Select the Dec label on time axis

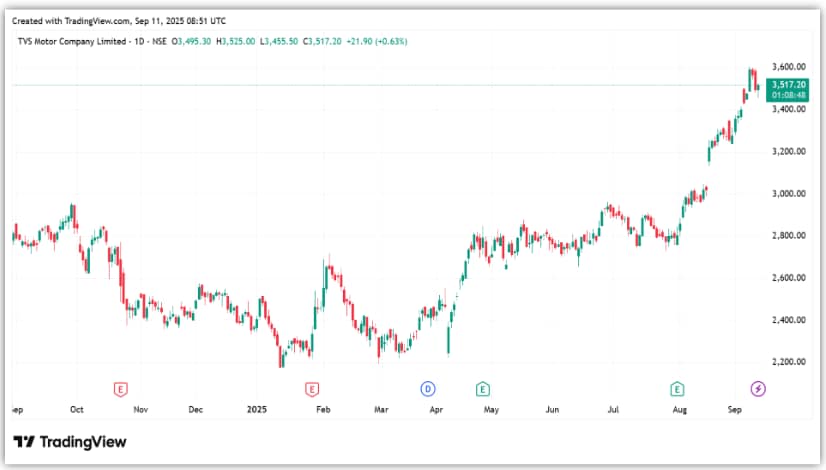(x=196, y=409)
